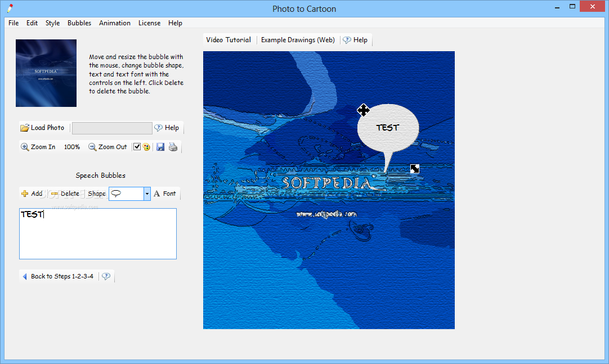The image size is (609, 364).
Task: Add a new speech bubble
Action: tap(32, 194)
